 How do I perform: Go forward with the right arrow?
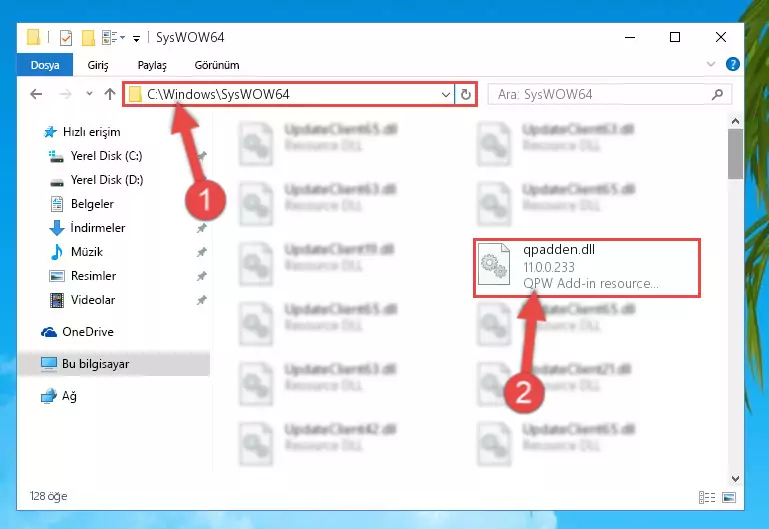tap(65, 94)
